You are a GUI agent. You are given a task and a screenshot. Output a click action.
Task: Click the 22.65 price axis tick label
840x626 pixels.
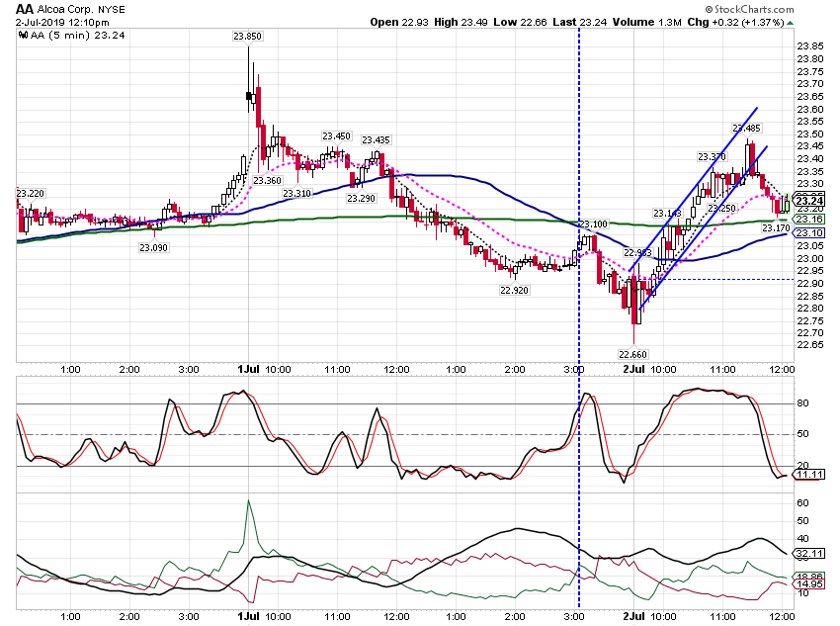(810, 345)
